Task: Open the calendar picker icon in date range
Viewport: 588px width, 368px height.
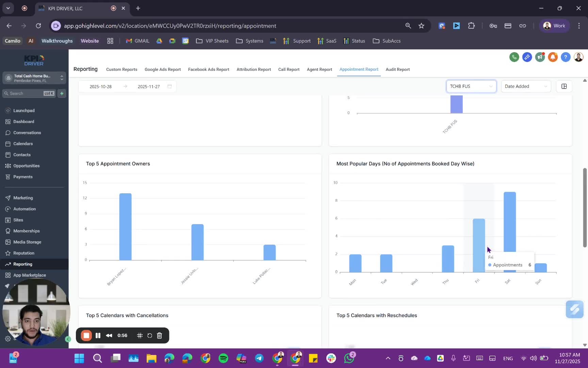Action: tap(169, 86)
